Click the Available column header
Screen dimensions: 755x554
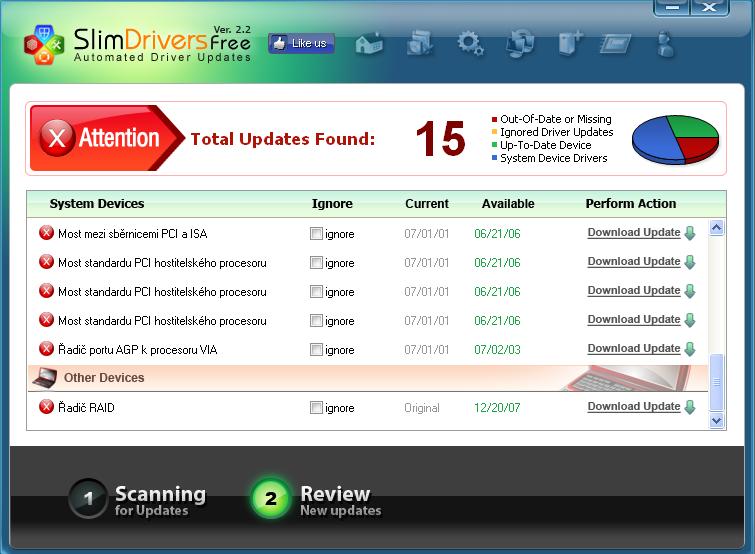click(508, 204)
